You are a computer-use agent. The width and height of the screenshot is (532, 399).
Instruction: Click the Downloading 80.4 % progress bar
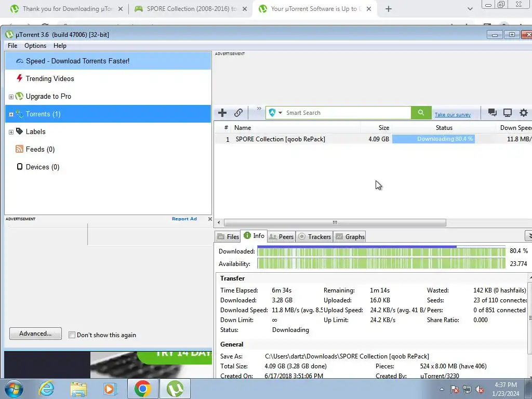(444, 139)
